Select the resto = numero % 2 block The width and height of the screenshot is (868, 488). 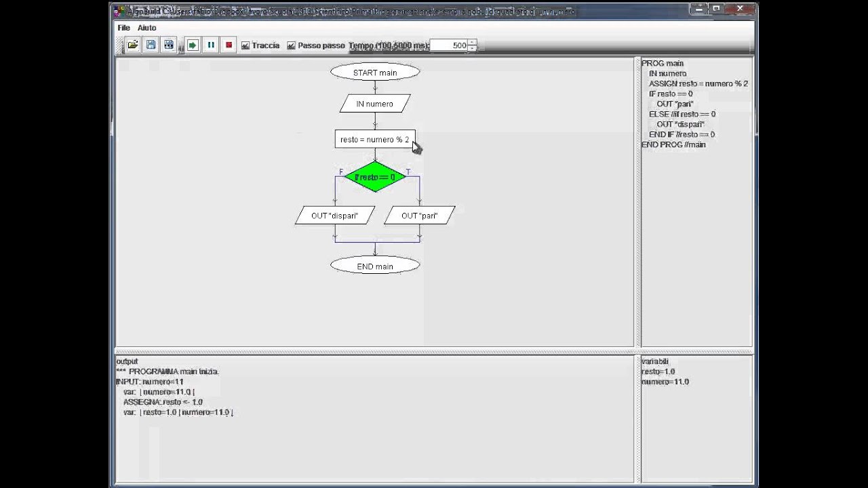click(375, 139)
